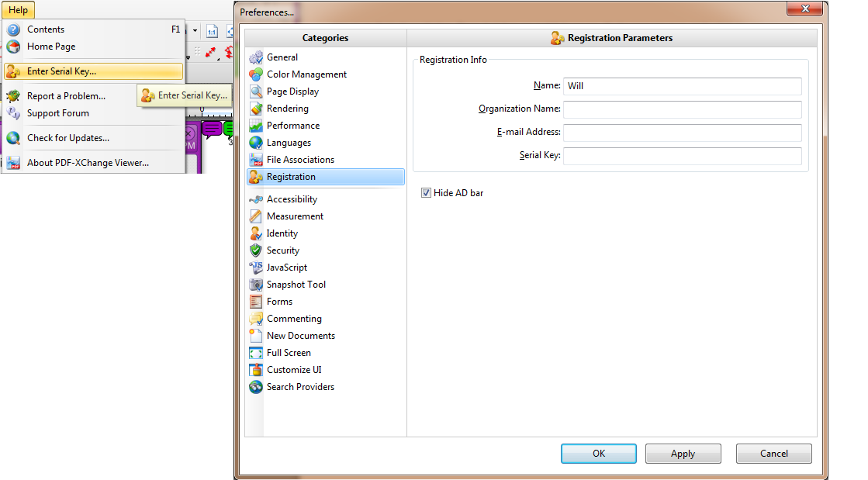Click the Languages globe icon
Screen dimensions: 868x480
(256, 143)
